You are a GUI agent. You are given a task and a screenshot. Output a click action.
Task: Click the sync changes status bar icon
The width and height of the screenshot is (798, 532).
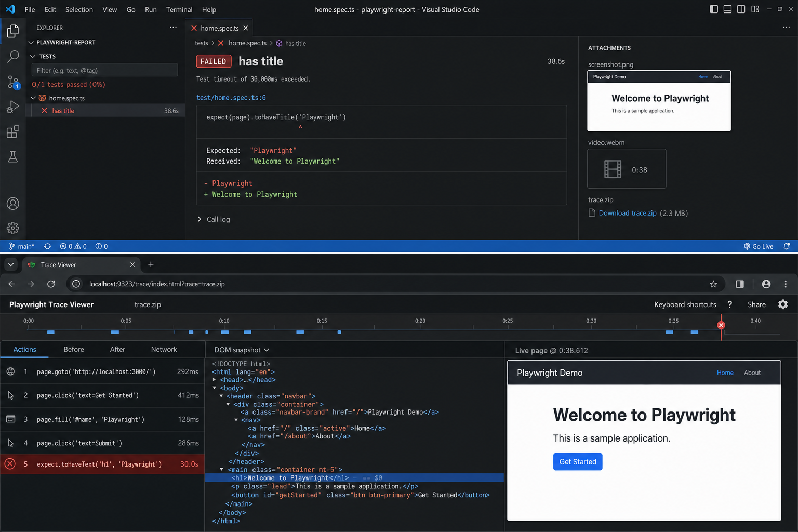[47, 246]
